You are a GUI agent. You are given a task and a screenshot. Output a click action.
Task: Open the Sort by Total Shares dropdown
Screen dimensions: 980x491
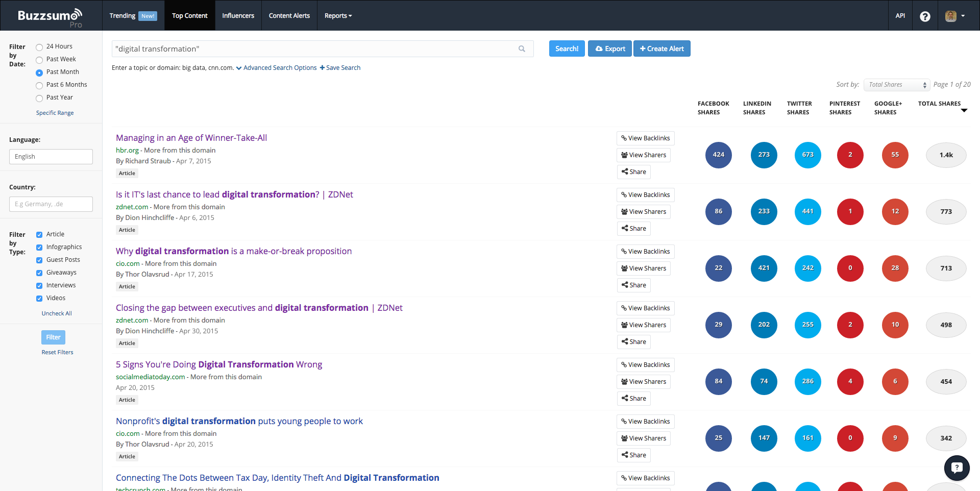pyautogui.click(x=896, y=85)
